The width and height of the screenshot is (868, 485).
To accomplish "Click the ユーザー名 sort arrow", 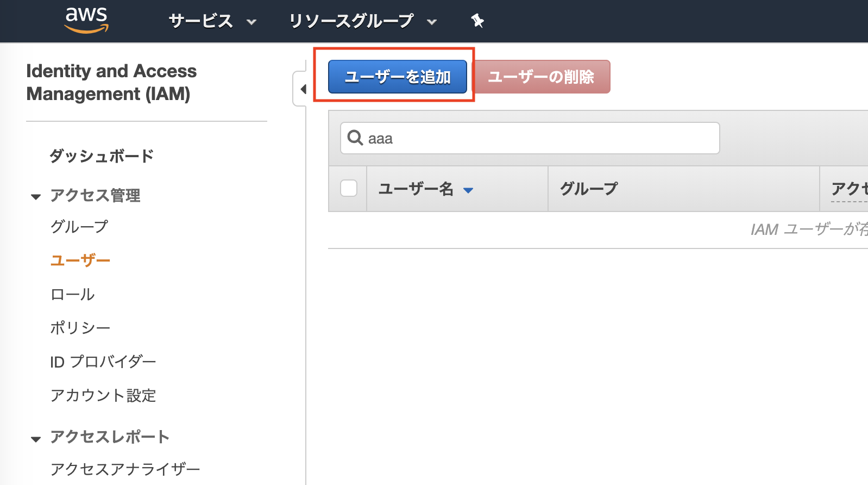I will pos(468,190).
